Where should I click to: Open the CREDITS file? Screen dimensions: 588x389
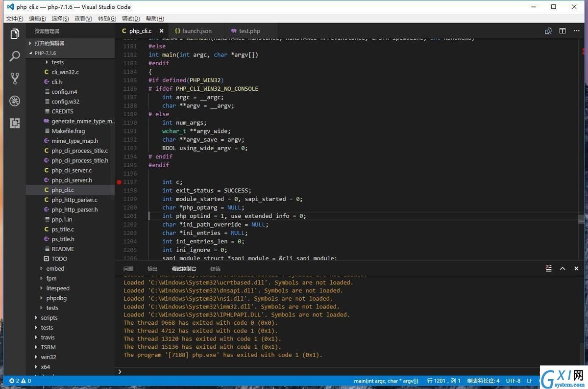[x=70, y=111]
